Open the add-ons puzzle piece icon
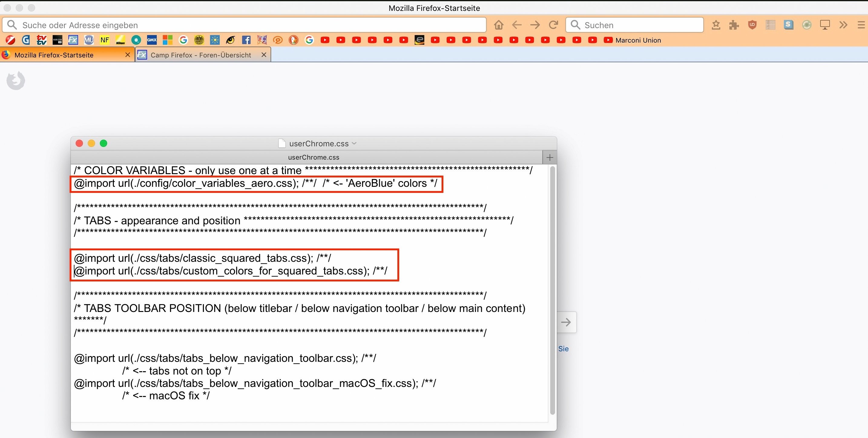This screenshot has width=868, height=438. coord(734,25)
